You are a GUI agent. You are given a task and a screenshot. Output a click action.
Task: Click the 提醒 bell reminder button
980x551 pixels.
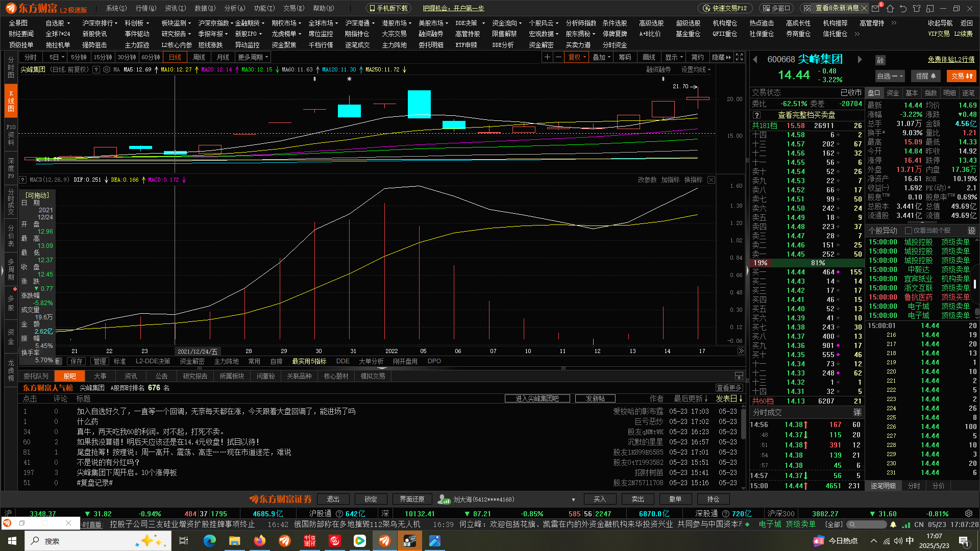(925, 76)
